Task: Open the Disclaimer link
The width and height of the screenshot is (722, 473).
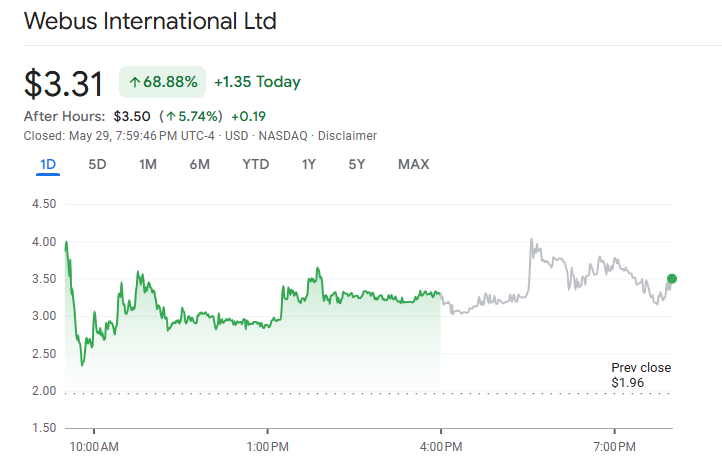Action: tap(347, 136)
